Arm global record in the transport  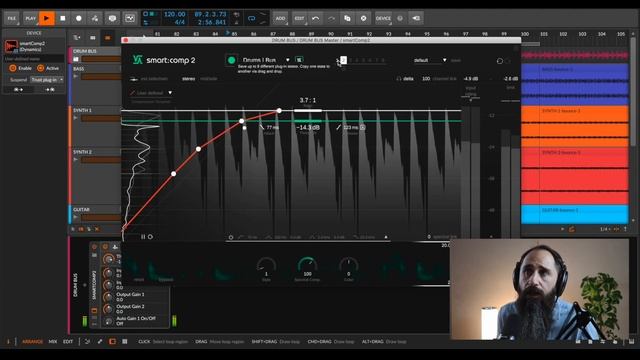(78, 18)
